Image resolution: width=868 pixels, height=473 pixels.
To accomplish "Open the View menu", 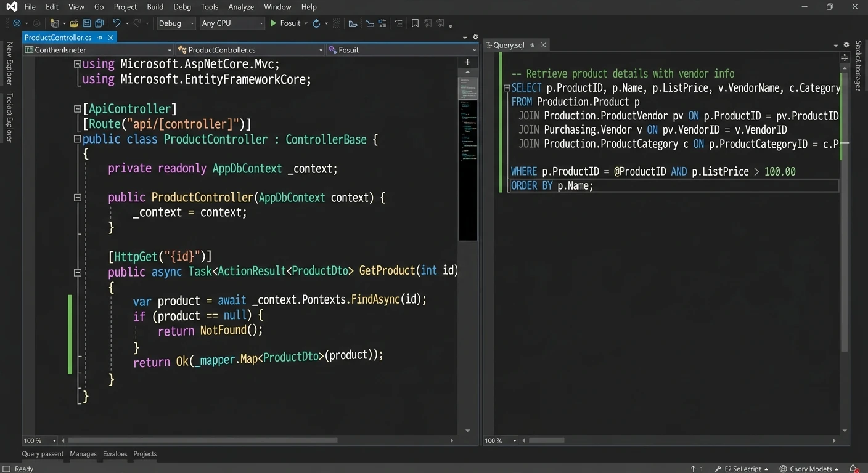I will [76, 7].
